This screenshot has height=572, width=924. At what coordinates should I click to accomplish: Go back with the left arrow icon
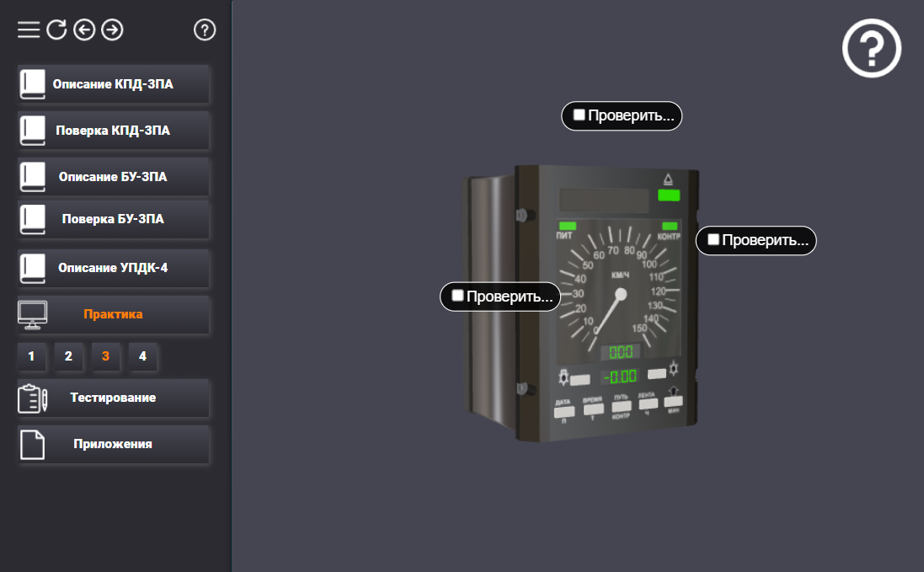click(83, 30)
